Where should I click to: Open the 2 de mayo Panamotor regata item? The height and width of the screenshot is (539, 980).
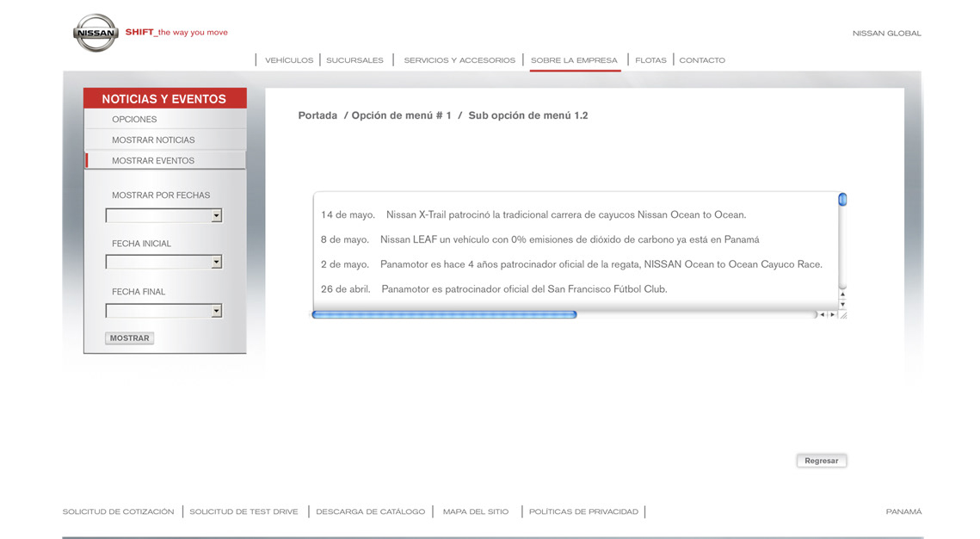pos(571,264)
